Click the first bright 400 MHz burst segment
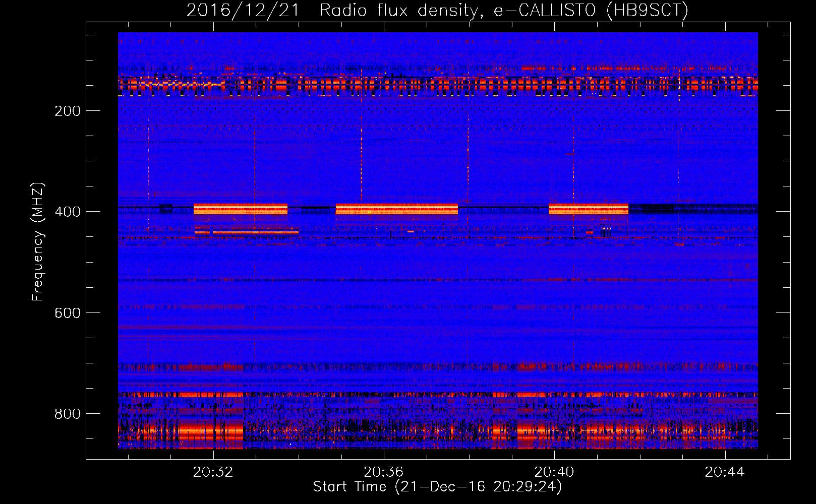The image size is (816, 504). click(x=241, y=209)
